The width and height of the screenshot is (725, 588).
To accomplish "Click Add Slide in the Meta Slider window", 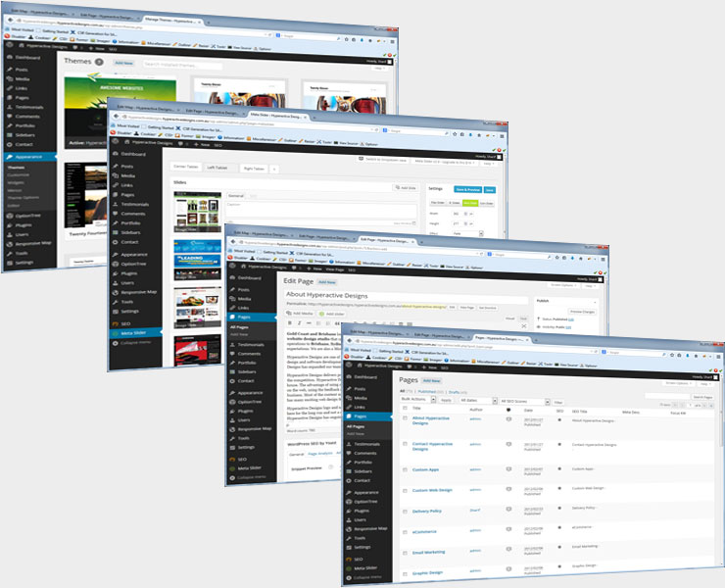I will (405, 188).
